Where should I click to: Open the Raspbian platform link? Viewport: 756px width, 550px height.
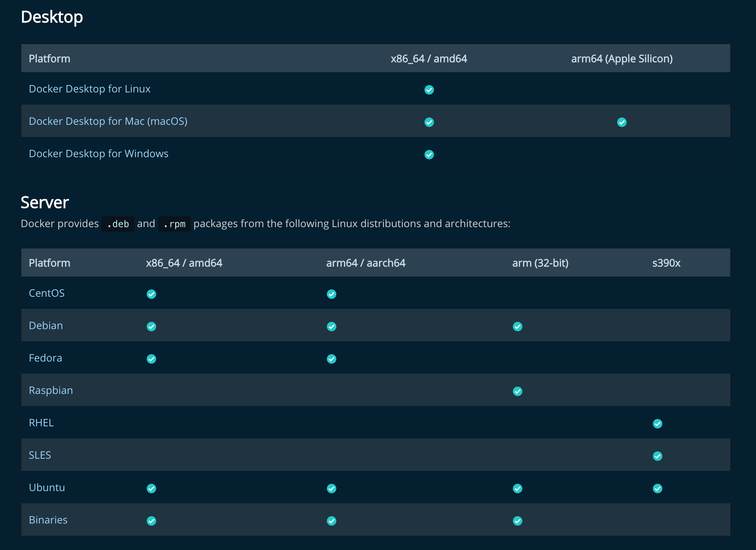[51, 391]
